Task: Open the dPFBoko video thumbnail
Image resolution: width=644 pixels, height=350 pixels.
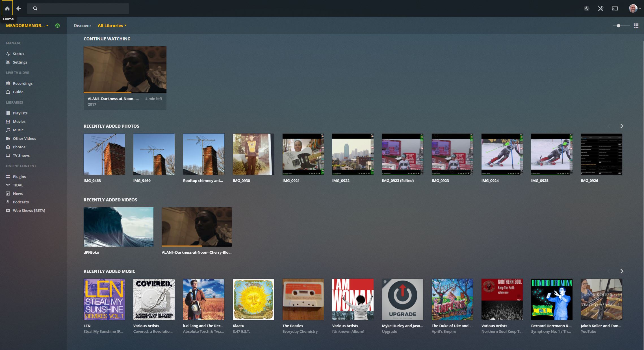Action: point(118,227)
